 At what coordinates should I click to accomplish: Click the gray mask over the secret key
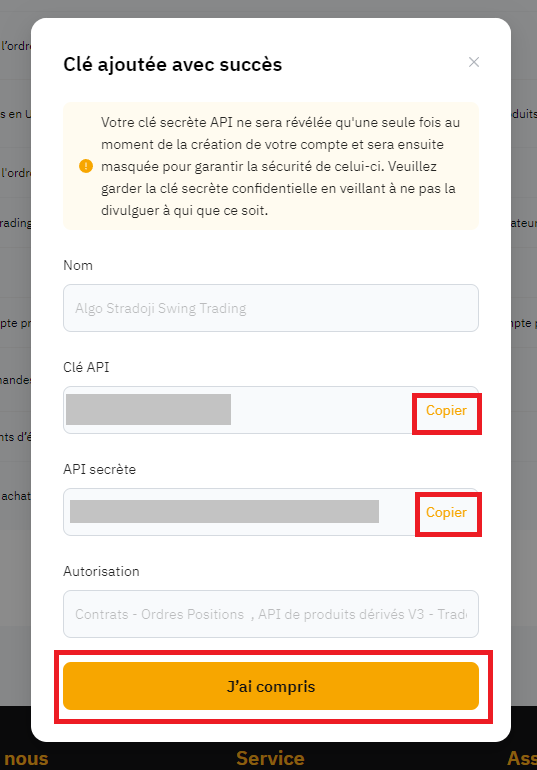point(224,512)
